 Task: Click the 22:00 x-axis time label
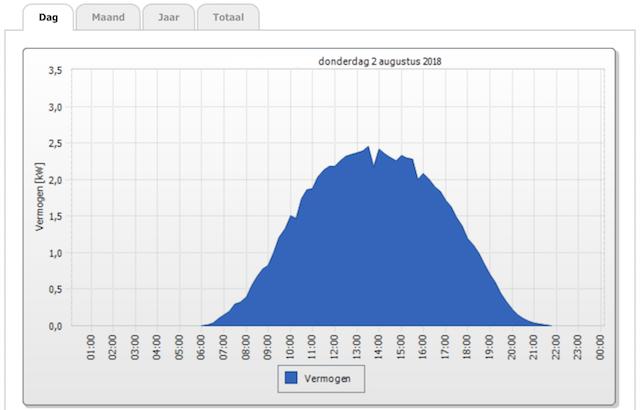[556, 346]
